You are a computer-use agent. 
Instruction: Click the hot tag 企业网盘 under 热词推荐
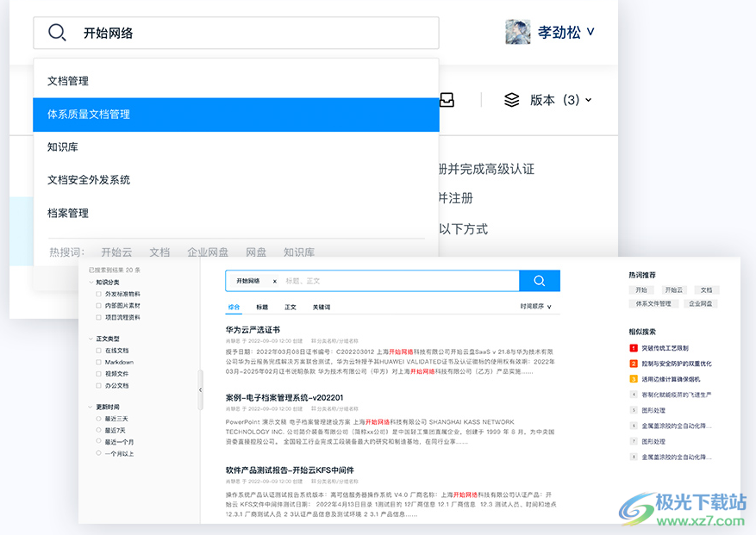[701, 303]
